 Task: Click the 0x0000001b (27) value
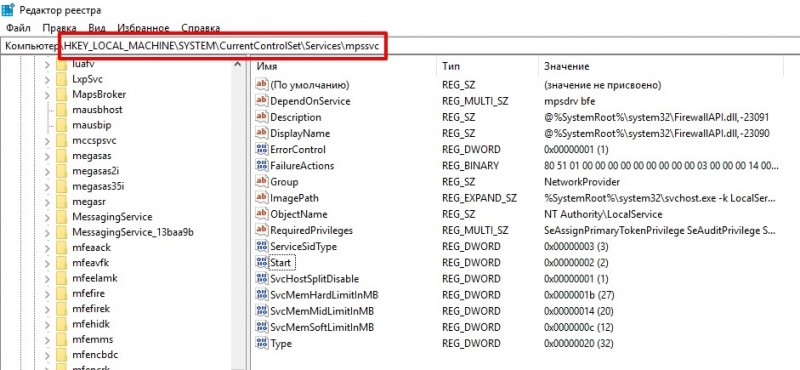point(579,294)
